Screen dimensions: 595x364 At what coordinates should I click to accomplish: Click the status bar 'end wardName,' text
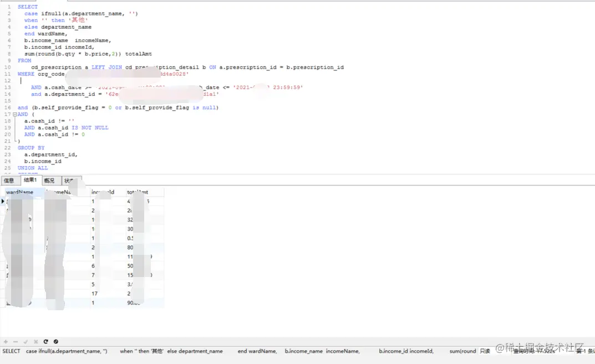click(x=257, y=351)
